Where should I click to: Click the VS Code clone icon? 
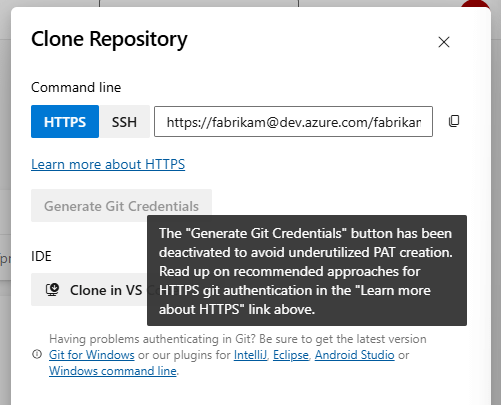click(x=52, y=290)
